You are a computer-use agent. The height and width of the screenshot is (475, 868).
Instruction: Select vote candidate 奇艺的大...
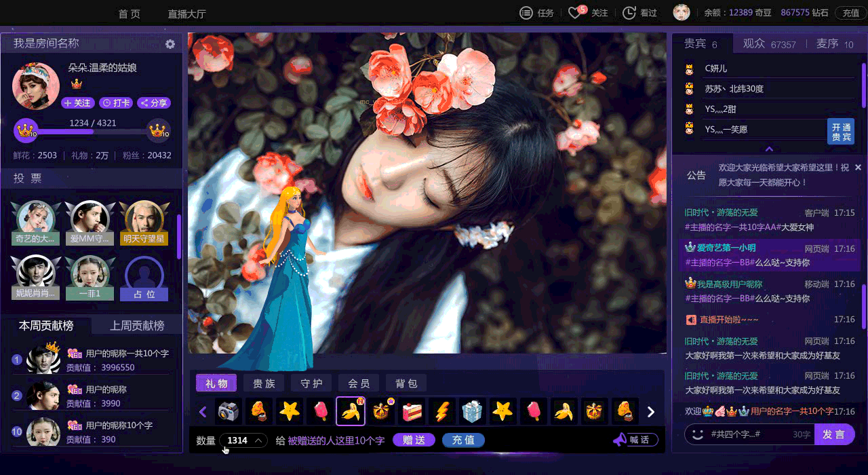point(36,223)
